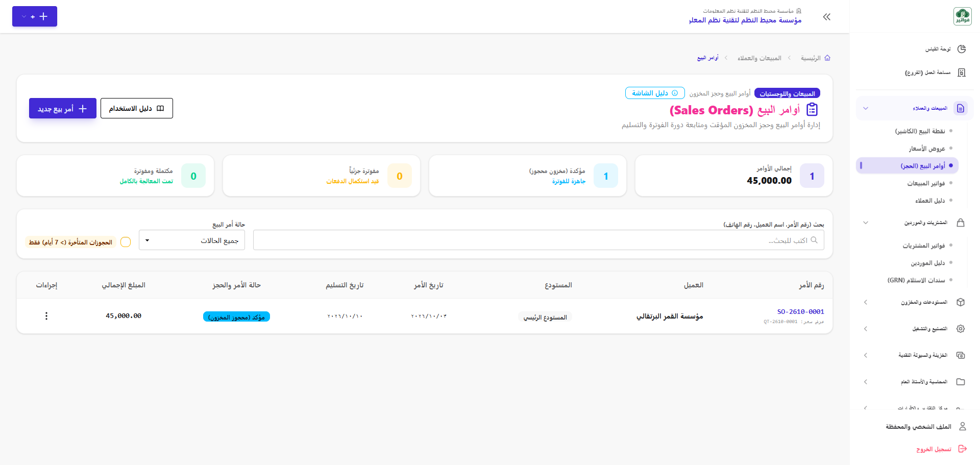Open Customers Directory 'دليل العملاء' menu item
980x465 pixels.
coord(930,201)
